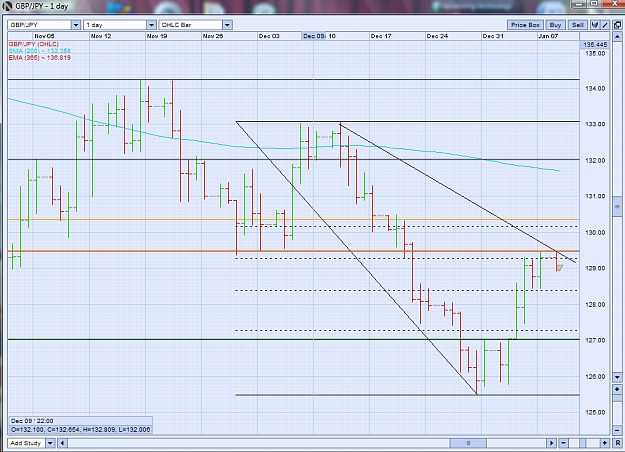This screenshot has width=625, height=452.
Task: Click the highlighted Dec 09 date marker
Action: tap(314, 36)
